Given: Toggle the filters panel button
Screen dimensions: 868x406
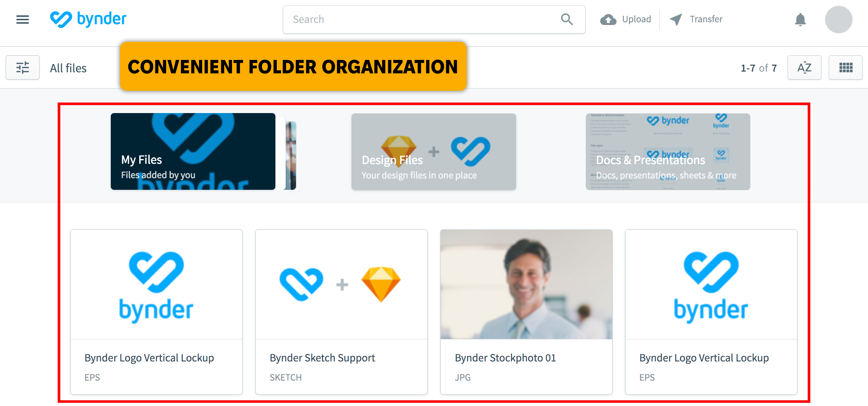Looking at the screenshot, I should (x=23, y=67).
